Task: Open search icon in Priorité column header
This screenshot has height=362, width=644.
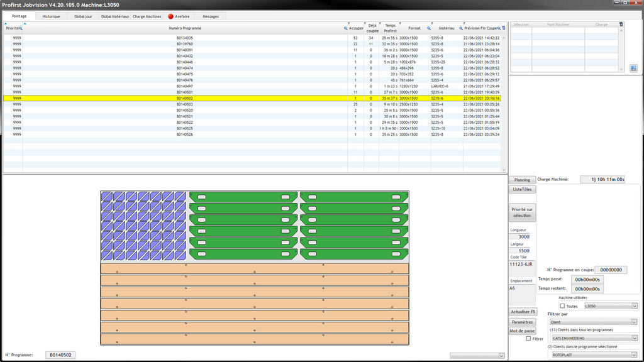Action: click(x=21, y=28)
